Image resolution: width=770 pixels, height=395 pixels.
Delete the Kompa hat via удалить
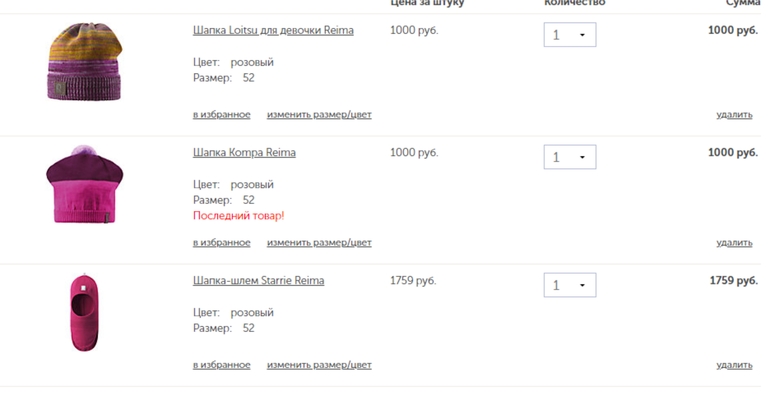(734, 243)
